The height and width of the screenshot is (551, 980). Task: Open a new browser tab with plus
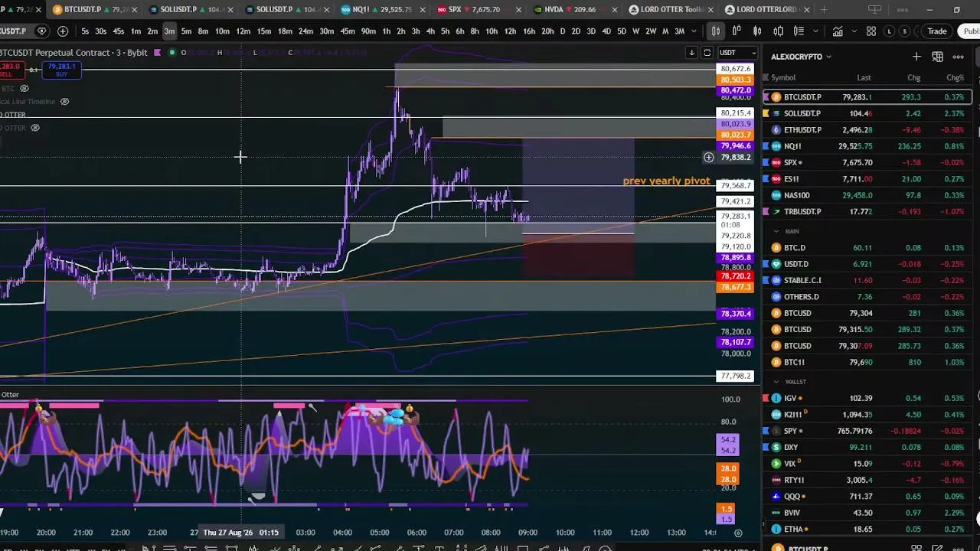(824, 10)
